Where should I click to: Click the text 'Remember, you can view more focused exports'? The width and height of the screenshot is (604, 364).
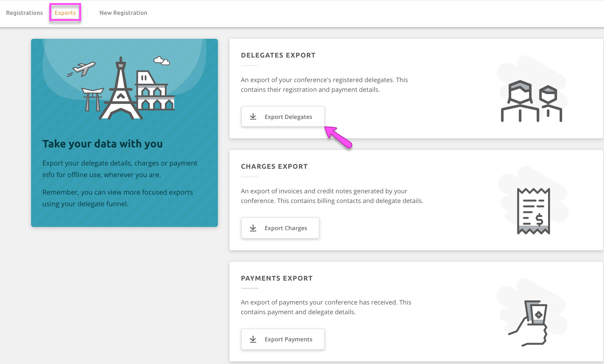coord(118,192)
